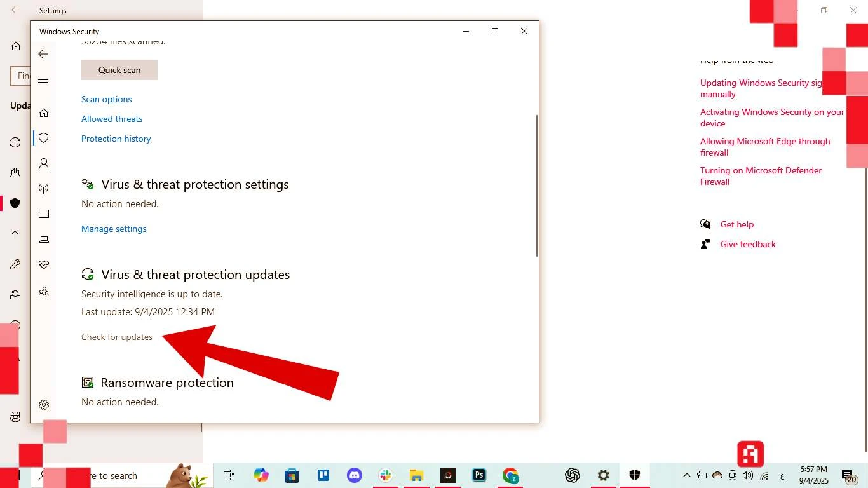
Task: Open the Windows Security hamburger menu
Action: 43,82
